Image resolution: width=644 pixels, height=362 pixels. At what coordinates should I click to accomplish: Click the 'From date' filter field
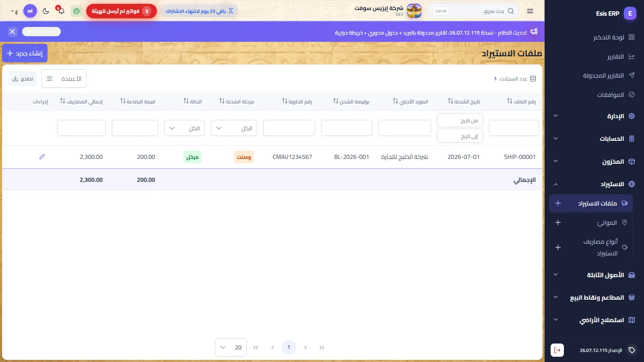460,120
